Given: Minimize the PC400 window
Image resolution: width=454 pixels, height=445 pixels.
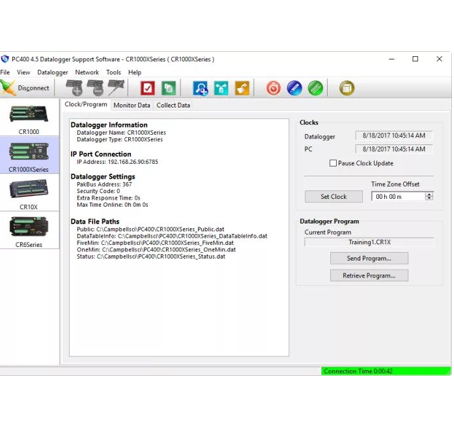Looking at the screenshot, I should tap(392, 59).
